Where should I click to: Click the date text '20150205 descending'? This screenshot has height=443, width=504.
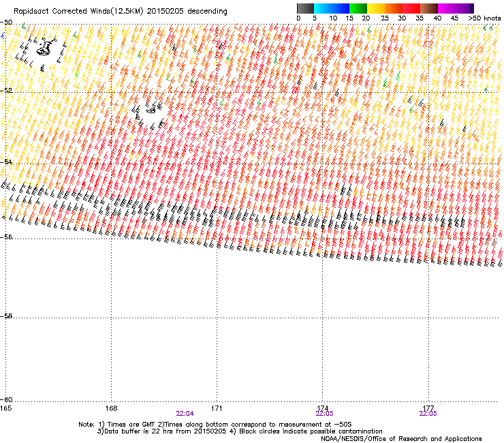click(x=187, y=12)
